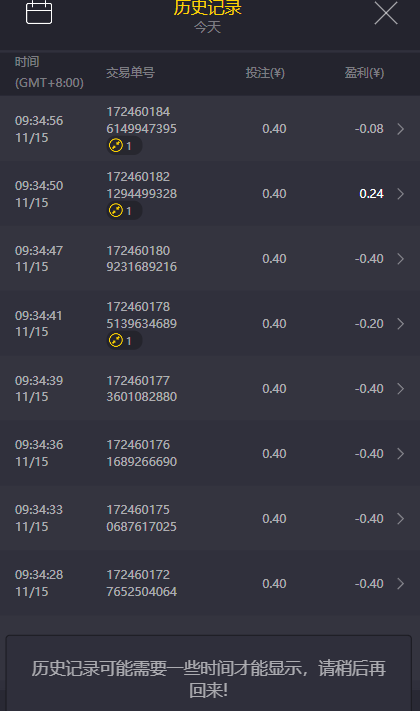Viewport: 420px width, 711px height.
Task: Open chevron on 09:34:36 transaction row
Action: tap(400, 453)
